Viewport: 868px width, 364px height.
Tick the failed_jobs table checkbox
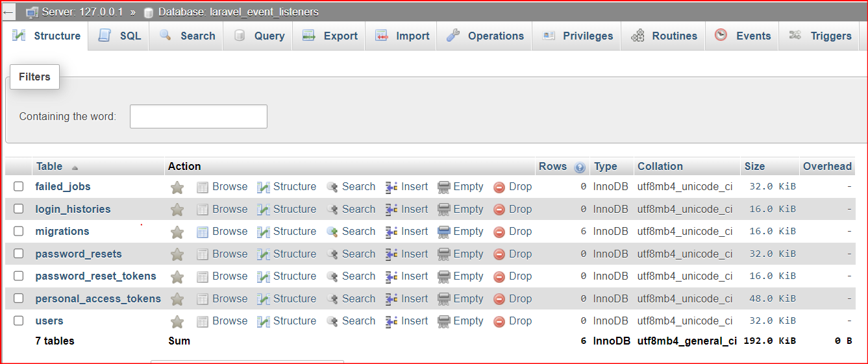(x=19, y=187)
